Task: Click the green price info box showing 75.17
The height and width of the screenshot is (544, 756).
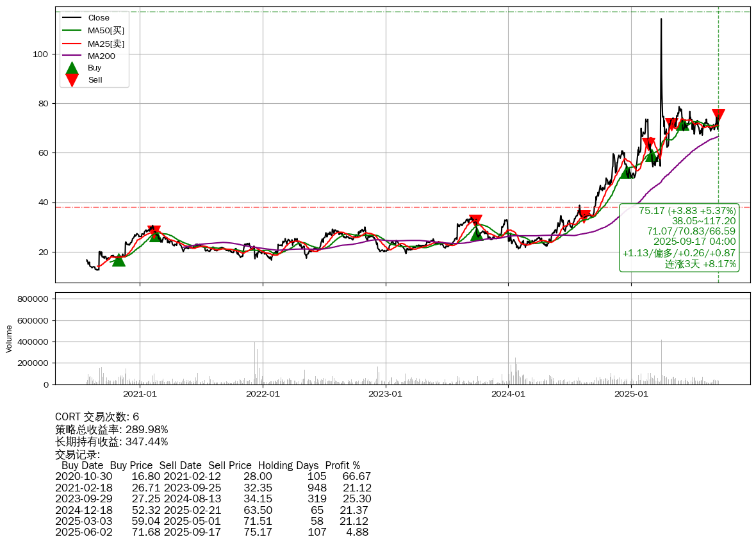Action: pos(679,237)
